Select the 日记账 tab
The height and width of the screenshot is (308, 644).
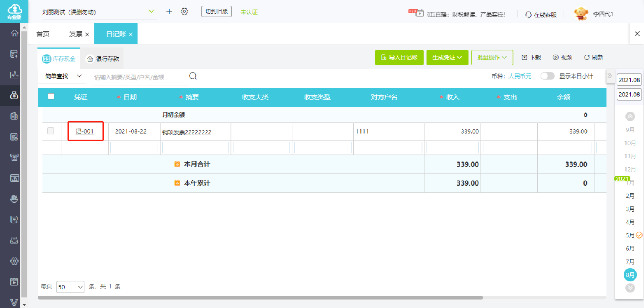116,34
